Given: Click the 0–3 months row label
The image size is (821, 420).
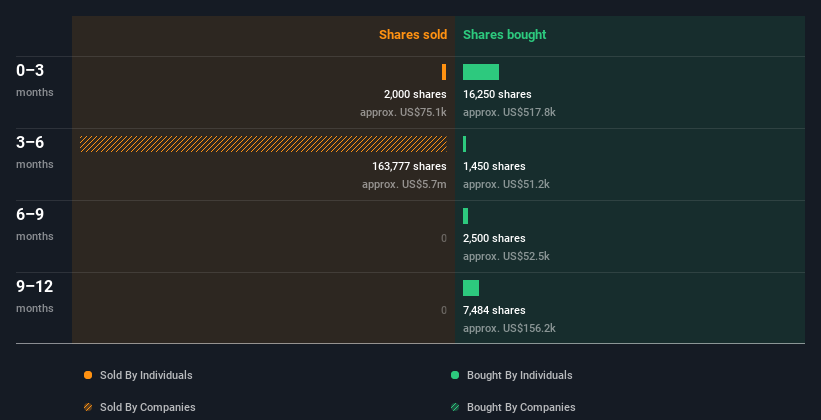Looking at the screenshot, I should [35, 80].
